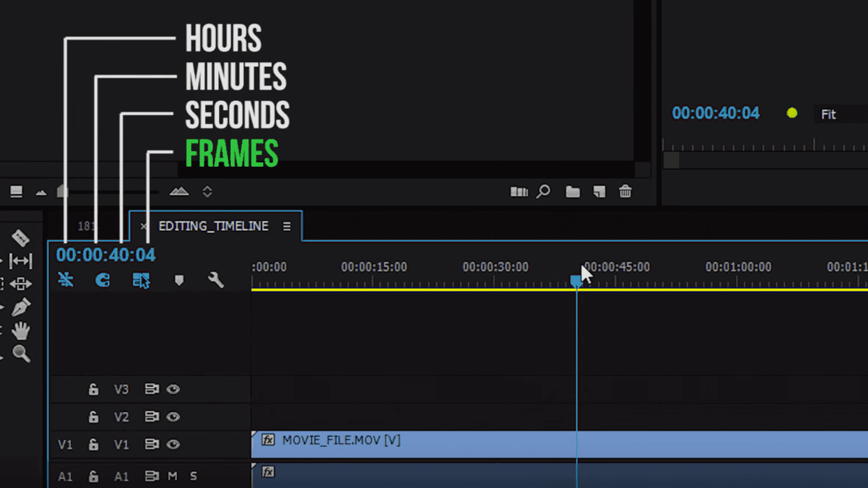This screenshot has width=868, height=488.
Task: Click ruler at 00:00:15:00
Action: 374,267
